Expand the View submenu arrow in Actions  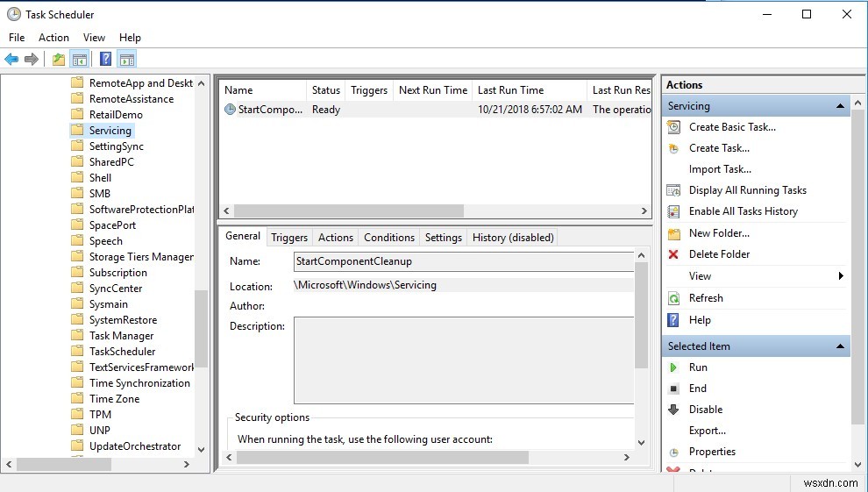tap(841, 275)
